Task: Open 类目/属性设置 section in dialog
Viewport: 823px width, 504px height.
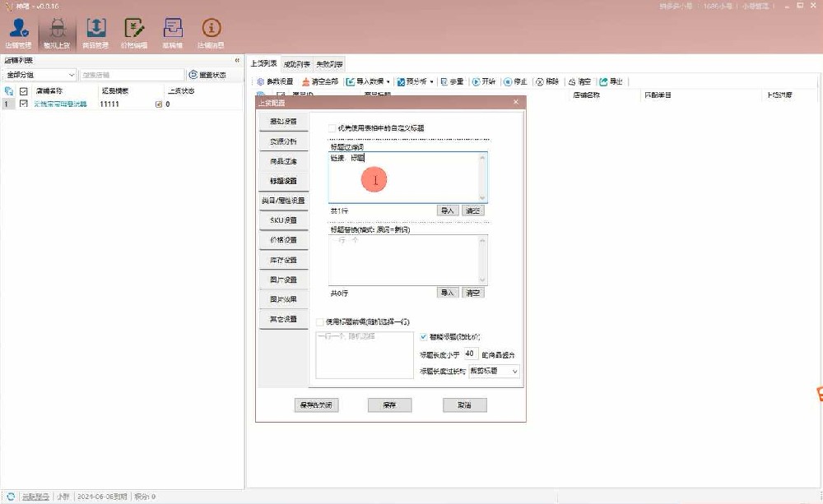Action: (x=283, y=201)
